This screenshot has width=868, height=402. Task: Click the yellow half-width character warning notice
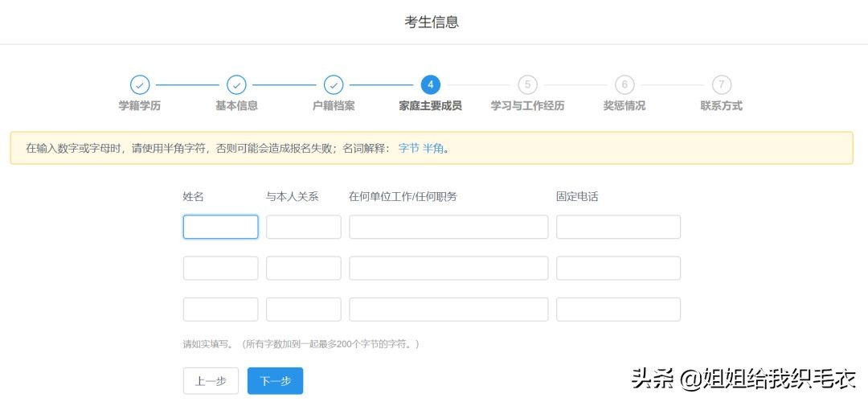(x=432, y=148)
